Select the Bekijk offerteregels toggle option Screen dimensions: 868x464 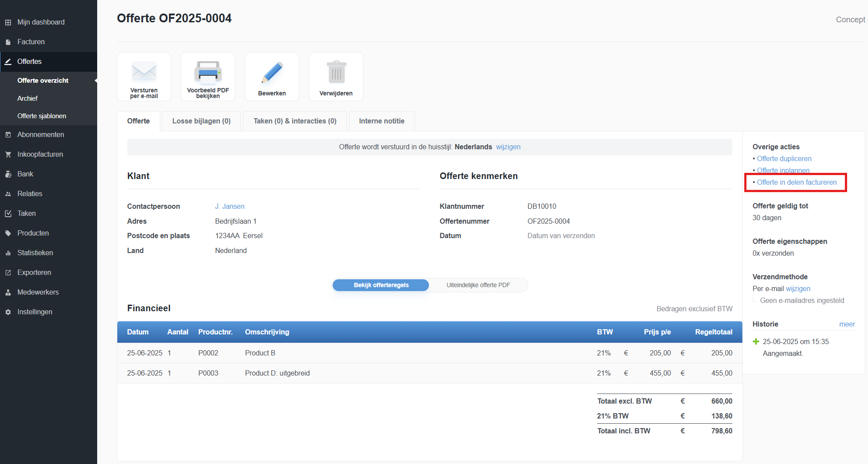click(381, 285)
